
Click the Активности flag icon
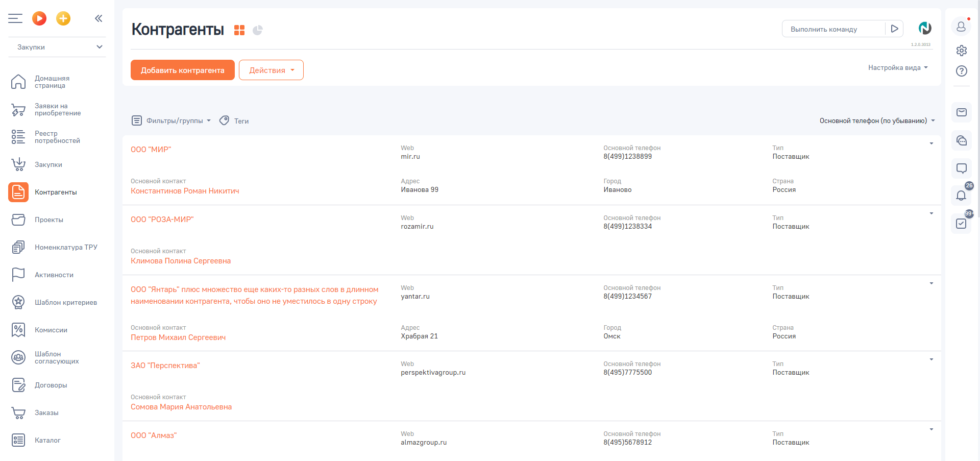pos(18,275)
